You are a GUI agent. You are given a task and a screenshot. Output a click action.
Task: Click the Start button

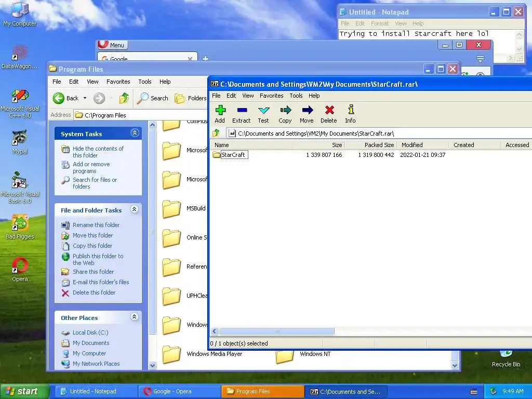coord(24,392)
